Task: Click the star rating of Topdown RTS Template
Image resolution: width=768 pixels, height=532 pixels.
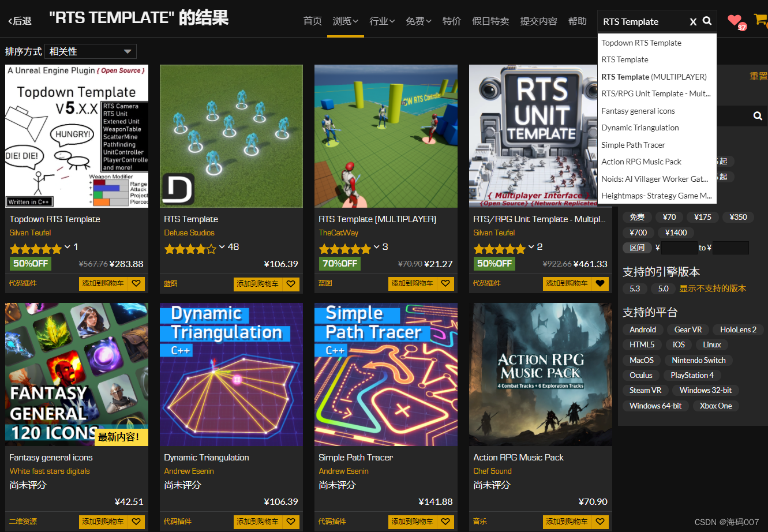Action: [35, 249]
